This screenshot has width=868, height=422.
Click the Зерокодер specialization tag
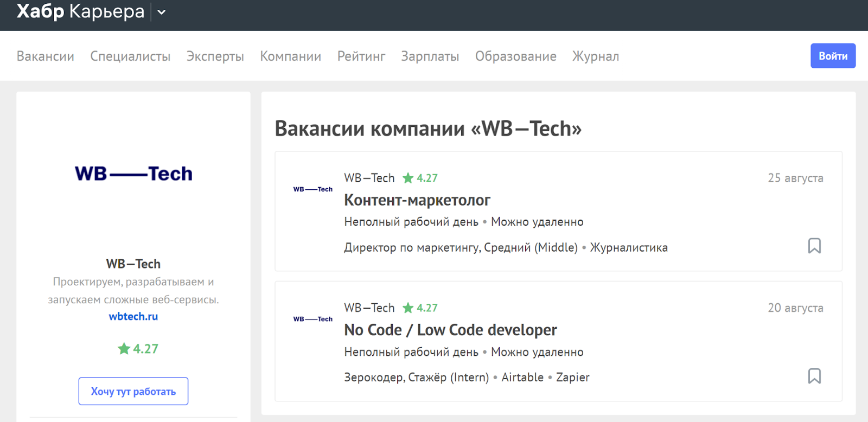pos(374,377)
